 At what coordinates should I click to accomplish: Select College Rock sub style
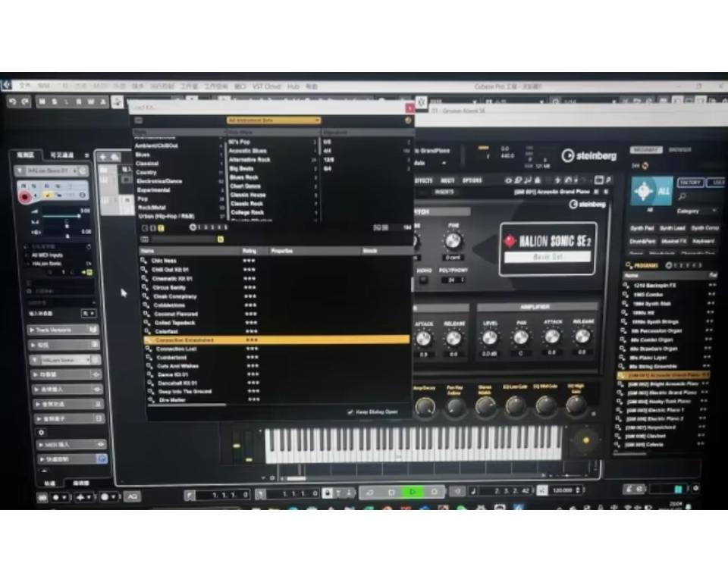click(247, 212)
